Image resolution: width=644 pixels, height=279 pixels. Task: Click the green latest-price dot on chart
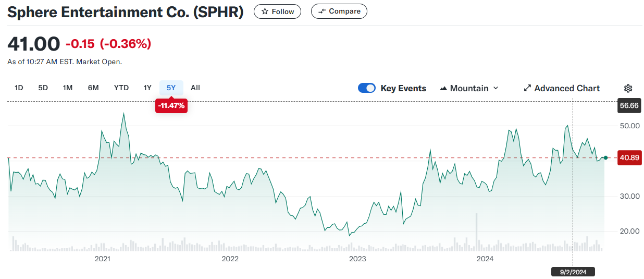pyautogui.click(x=605, y=157)
